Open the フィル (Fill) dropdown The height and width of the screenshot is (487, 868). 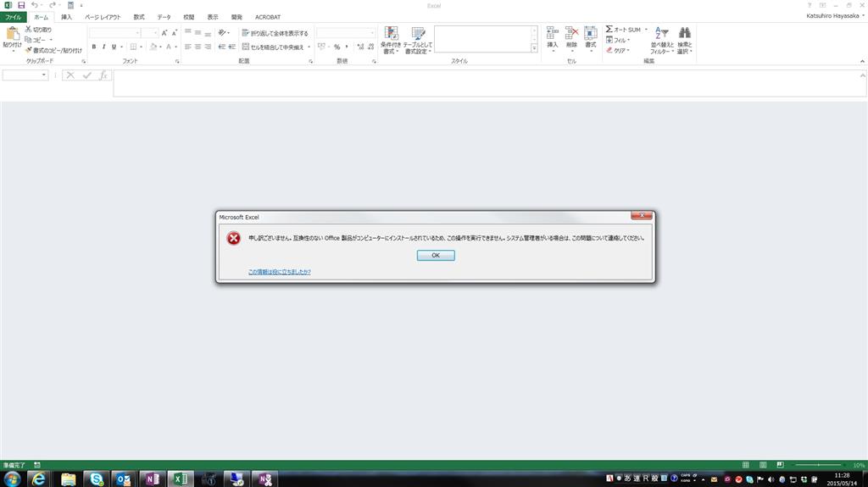click(x=618, y=40)
